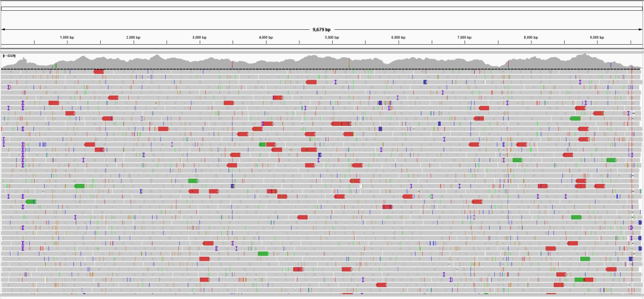Viewport: 644px width, 299px height.
Task: Select the 3,000 bp position on ruler
Action: pyautogui.click(x=200, y=38)
